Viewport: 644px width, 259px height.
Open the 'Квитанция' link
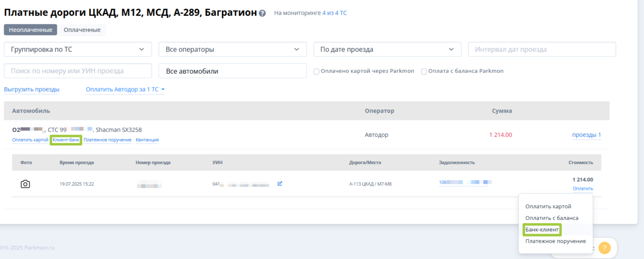pos(147,140)
